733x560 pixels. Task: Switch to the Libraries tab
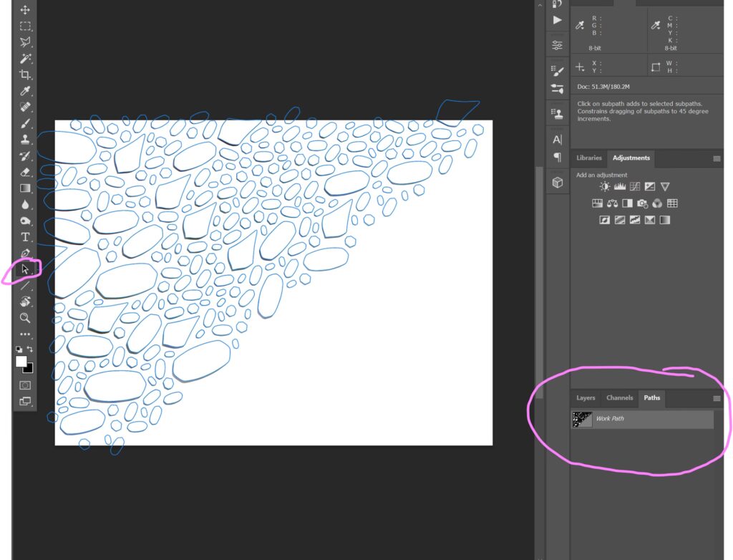(x=588, y=158)
